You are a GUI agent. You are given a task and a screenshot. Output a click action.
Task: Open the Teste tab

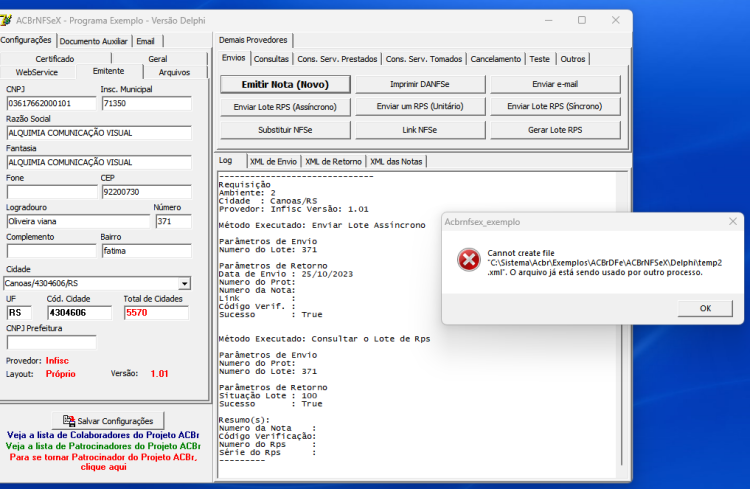pyautogui.click(x=540, y=59)
